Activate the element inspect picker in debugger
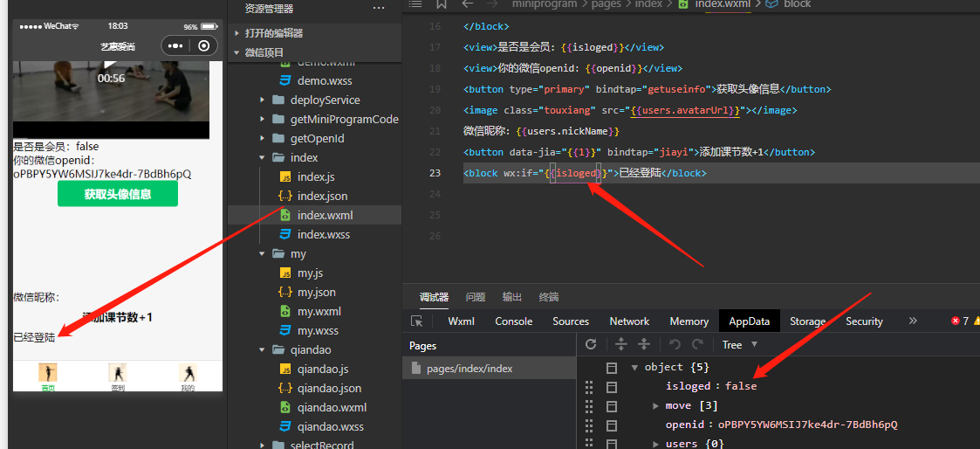The width and height of the screenshot is (980, 449). click(x=417, y=321)
